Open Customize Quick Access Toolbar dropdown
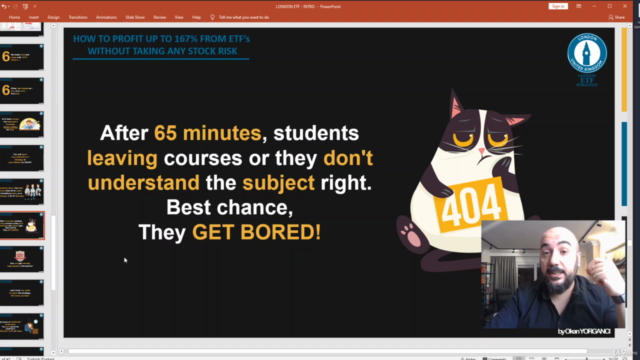This screenshot has height=360, width=640. point(35,7)
